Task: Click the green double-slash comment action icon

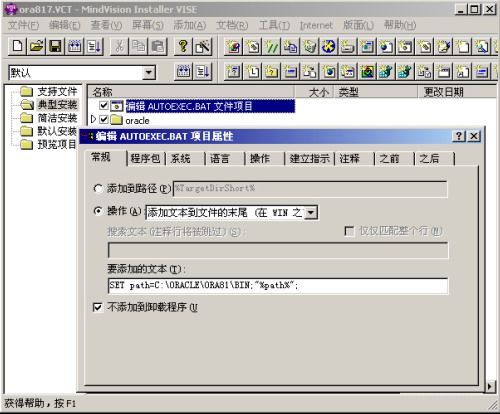Action: [x=272, y=46]
